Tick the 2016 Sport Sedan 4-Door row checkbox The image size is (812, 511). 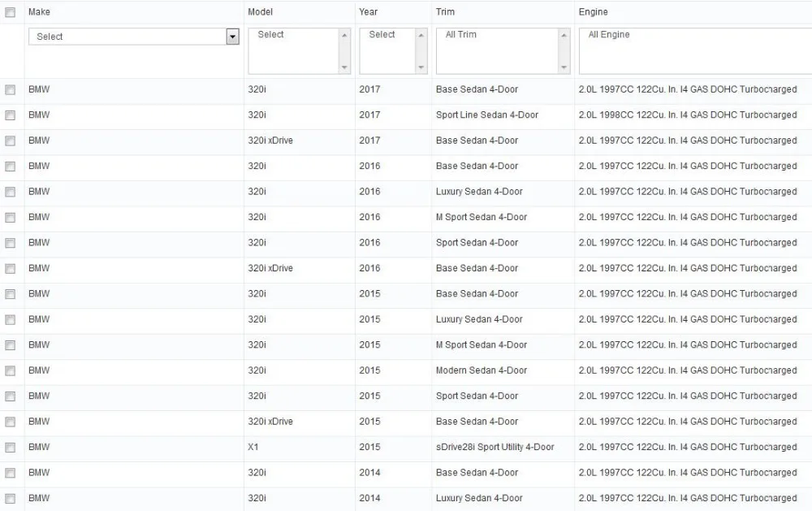point(10,243)
